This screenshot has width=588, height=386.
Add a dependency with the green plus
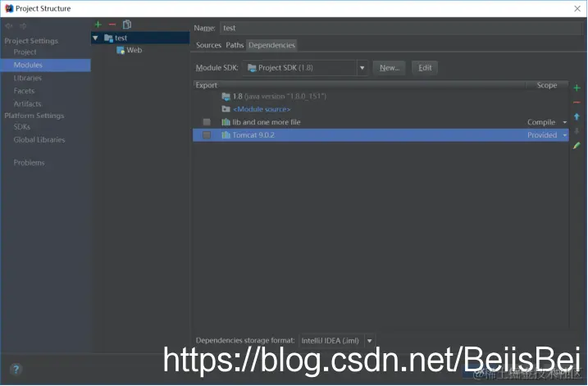577,88
